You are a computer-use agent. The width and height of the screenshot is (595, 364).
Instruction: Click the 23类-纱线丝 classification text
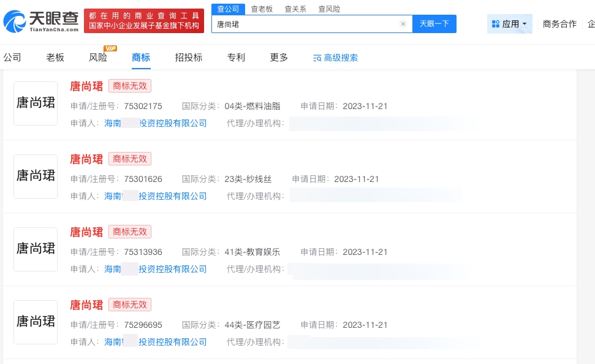coord(248,179)
